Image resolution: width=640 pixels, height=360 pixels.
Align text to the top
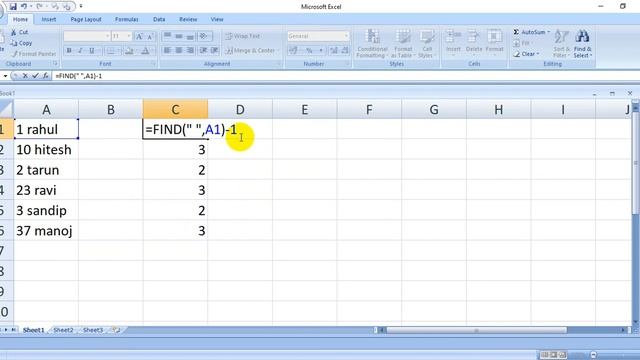click(167, 36)
